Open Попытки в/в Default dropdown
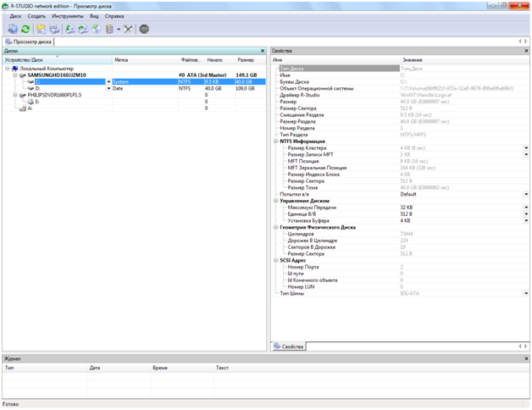Image resolution: width=532 pixels, height=410 pixels. (x=526, y=195)
